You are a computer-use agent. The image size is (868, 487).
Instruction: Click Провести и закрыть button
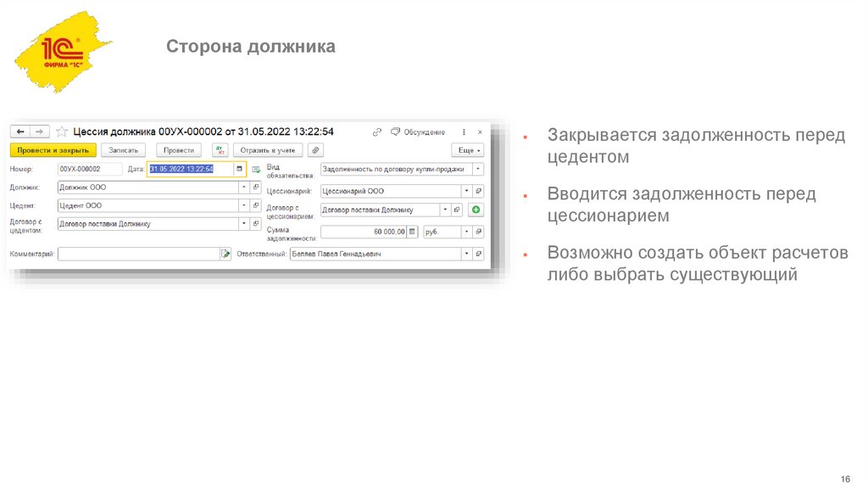click(53, 150)
